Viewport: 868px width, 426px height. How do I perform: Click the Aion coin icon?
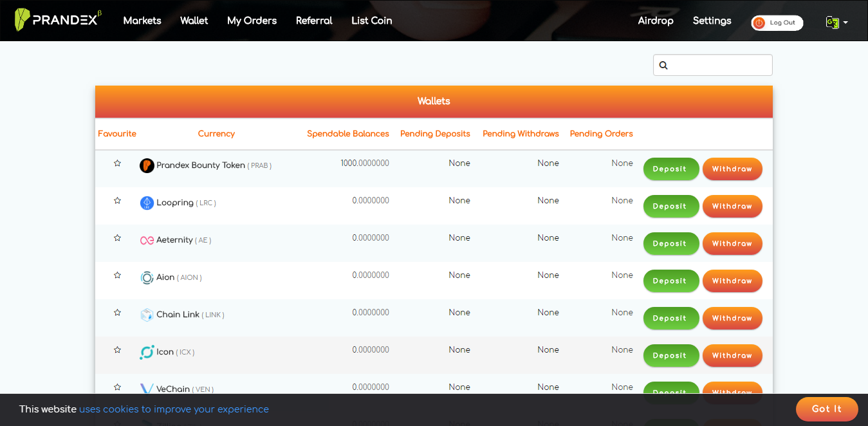tap(147, 277)
